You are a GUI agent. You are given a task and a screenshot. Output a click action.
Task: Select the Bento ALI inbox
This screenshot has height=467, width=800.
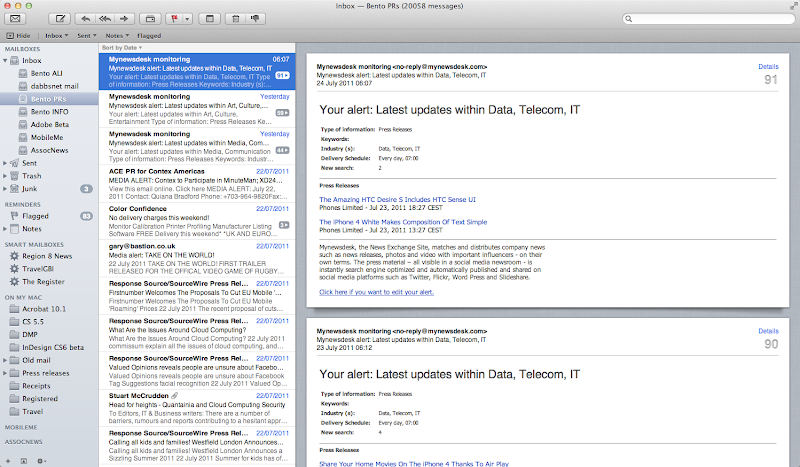(x=49, y=73)
